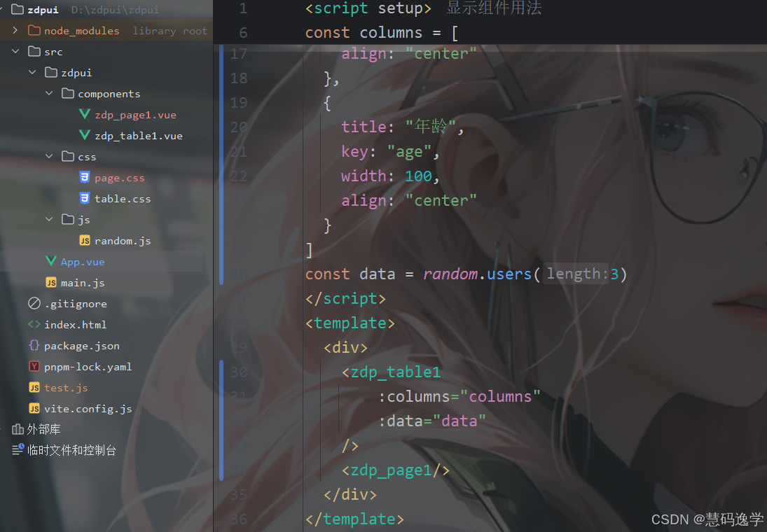Click the JS icon beside test.js

tap(34, 388)
